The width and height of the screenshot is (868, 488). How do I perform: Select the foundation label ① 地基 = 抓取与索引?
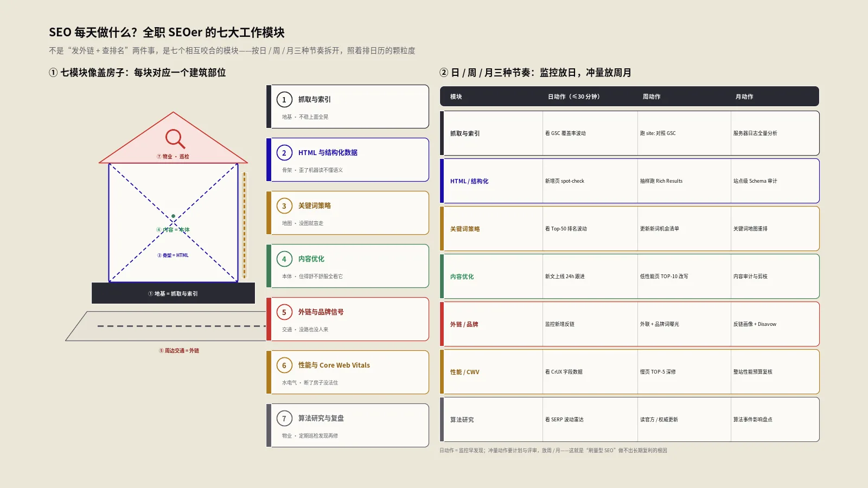(173, 294)
